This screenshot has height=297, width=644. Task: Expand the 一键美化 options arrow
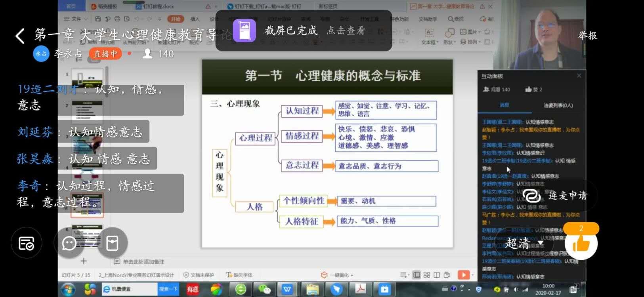click(352, 275)
